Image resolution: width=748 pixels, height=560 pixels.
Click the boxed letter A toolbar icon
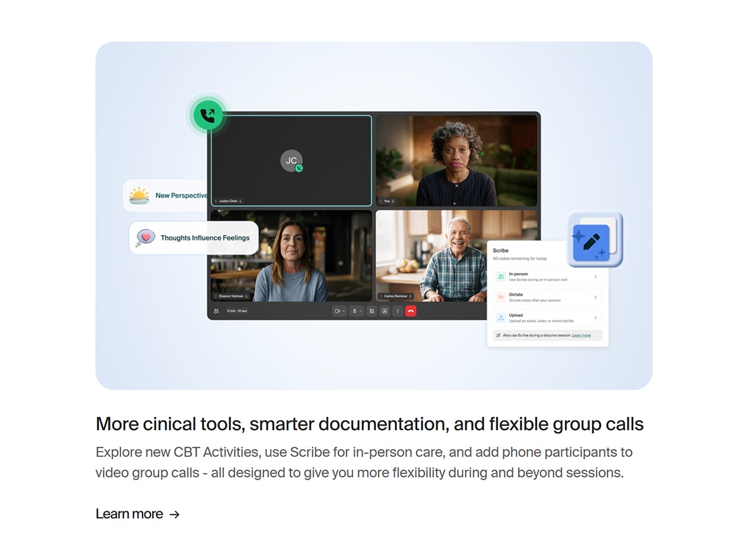pos(385,311)
